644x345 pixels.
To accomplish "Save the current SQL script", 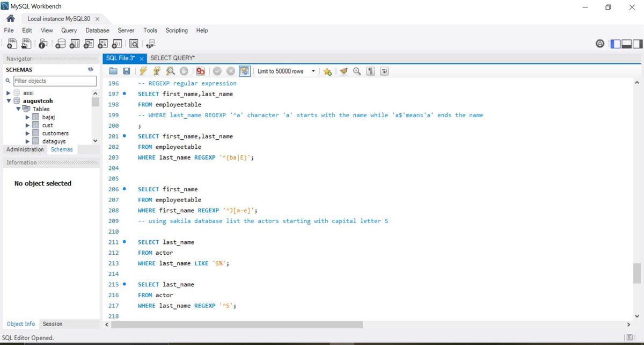I will 126,70.
